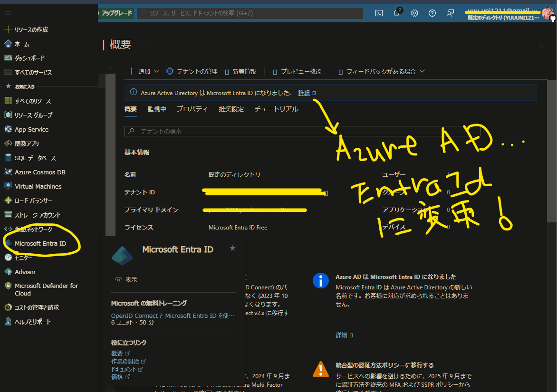
Task: Open the チュートリアル tab
Action: point(276,109)
